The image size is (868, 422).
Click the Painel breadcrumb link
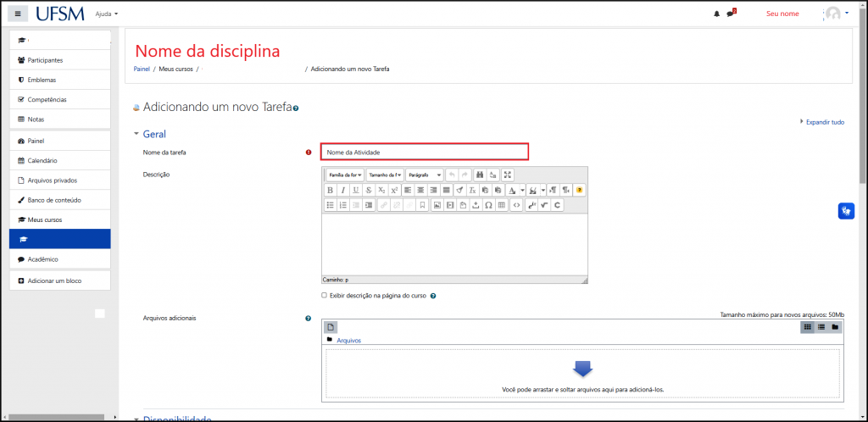click(142, 69)
